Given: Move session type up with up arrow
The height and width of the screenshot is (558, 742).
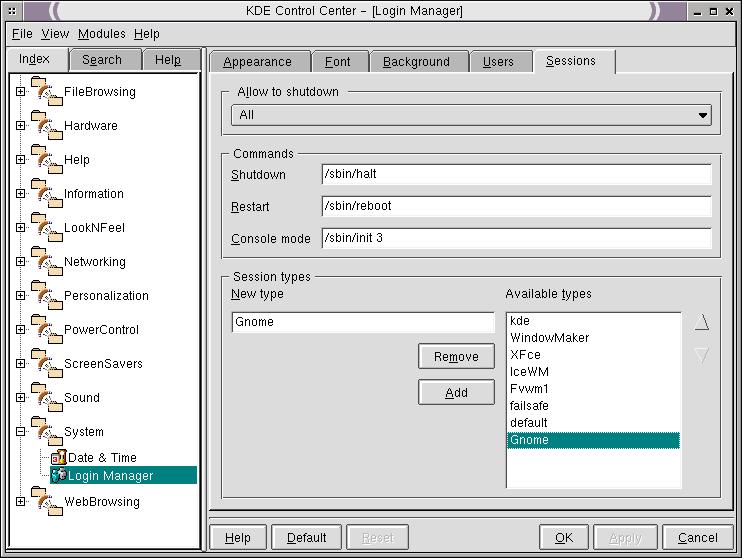Looking at the screenshot, I should [x=701, y=323].
